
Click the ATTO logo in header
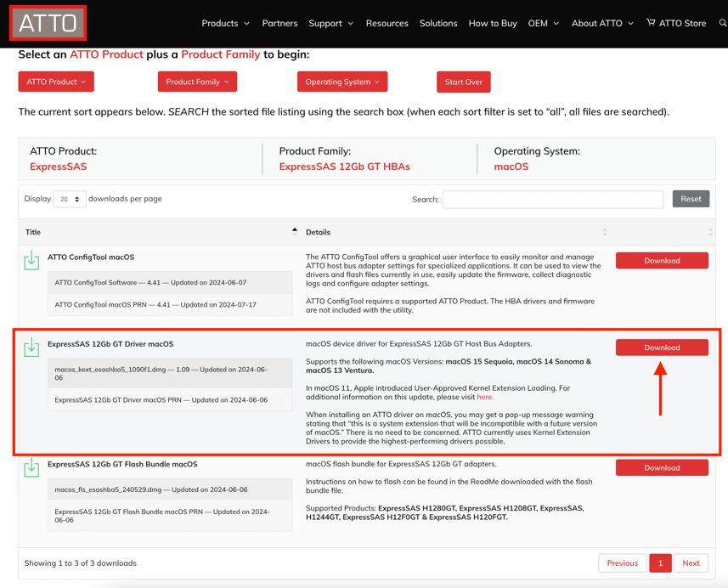pyautogui.click(x=48, y=24)
